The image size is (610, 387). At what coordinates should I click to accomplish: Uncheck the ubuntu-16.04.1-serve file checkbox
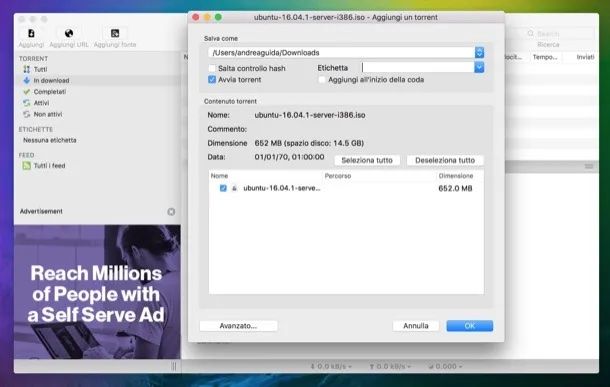point(223,188)
